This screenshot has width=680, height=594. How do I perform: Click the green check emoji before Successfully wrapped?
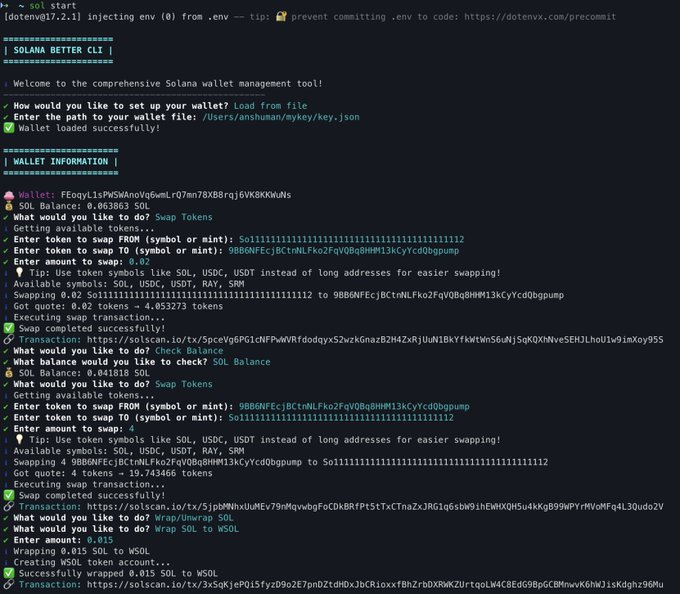click(9, 573)
